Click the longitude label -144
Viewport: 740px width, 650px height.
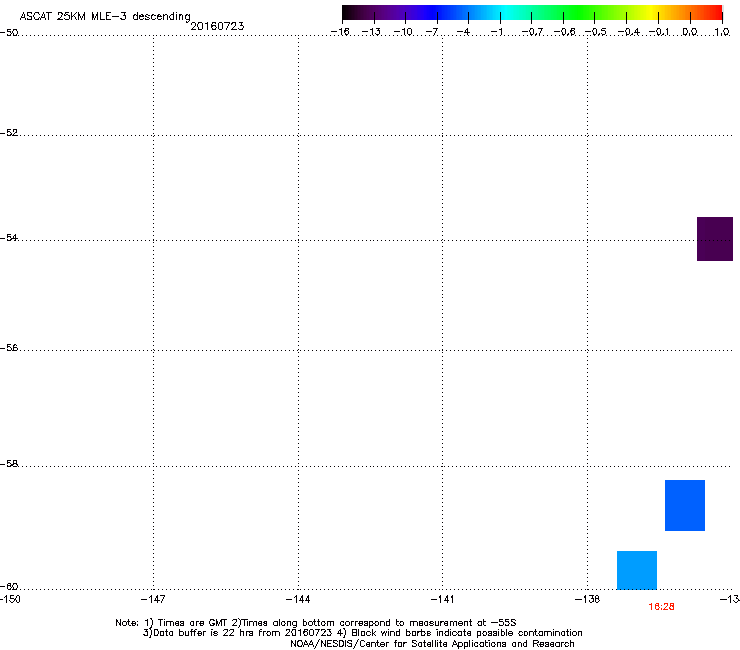point(298,599)
